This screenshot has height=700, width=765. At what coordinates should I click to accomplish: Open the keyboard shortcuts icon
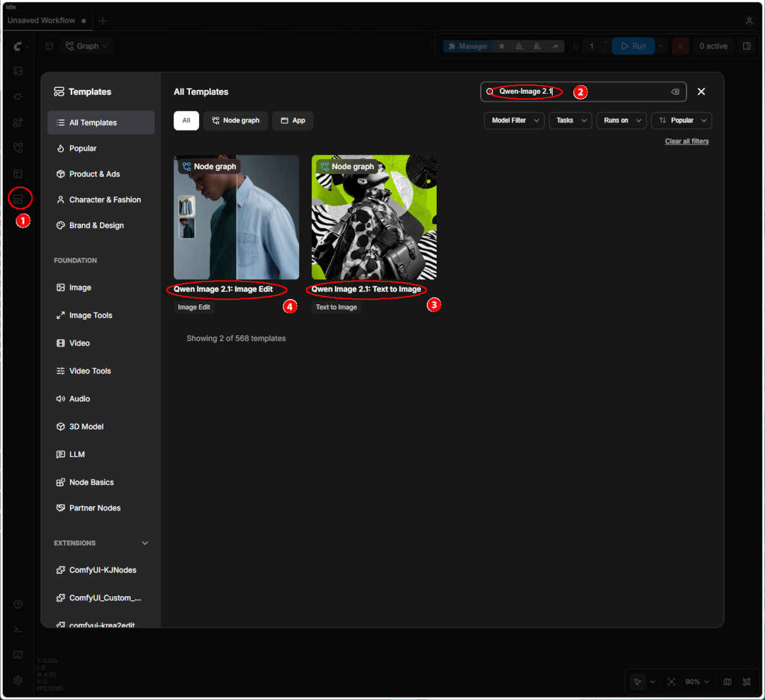[x=19, y=655]
